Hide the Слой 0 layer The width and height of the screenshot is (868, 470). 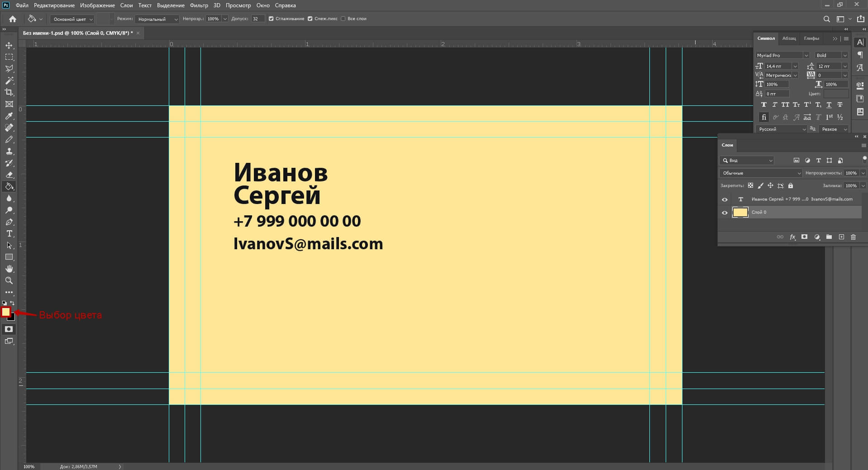[x=725, y=213]
